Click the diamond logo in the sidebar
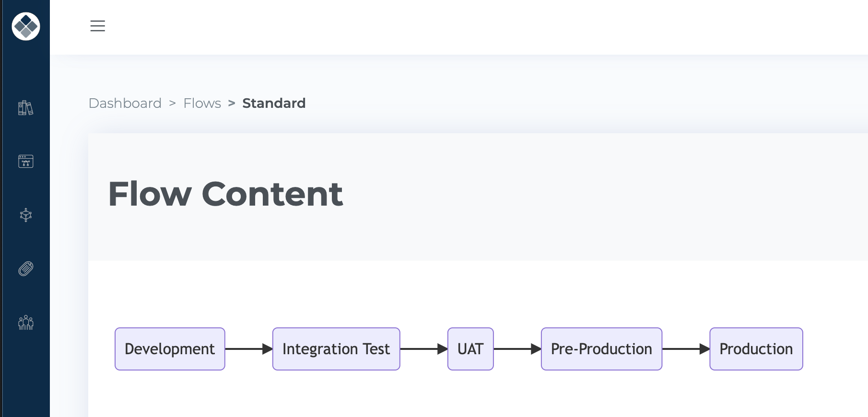Viewport: 868px width, 417px height. 26,26
